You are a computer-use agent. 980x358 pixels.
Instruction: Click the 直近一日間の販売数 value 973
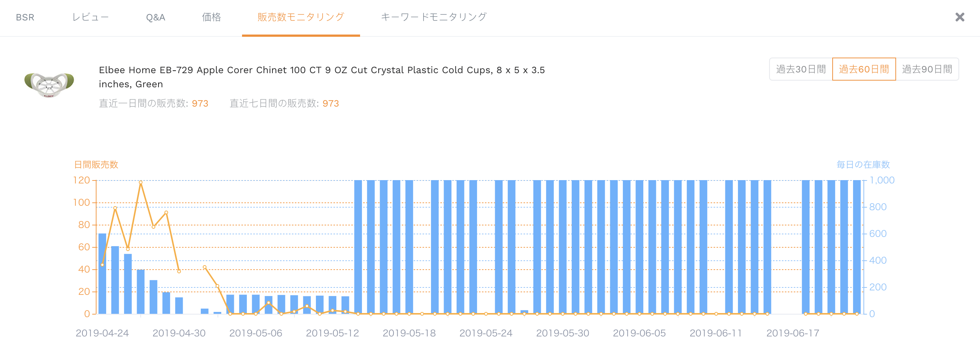pyautogui.click(x=200, y=104)
